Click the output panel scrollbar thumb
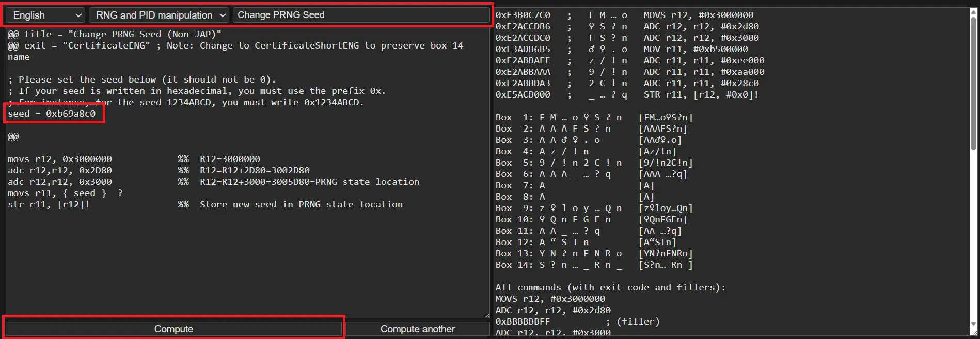 974,84
